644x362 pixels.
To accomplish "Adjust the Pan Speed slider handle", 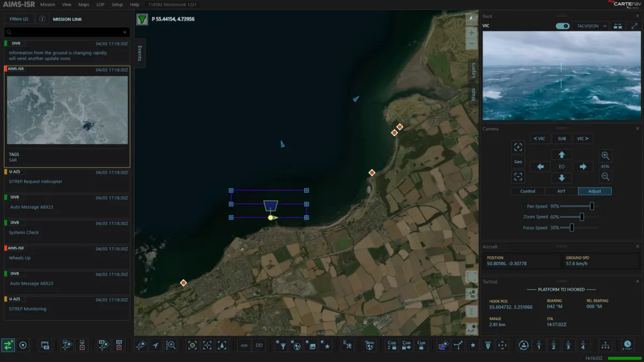I will click(592, 206).
